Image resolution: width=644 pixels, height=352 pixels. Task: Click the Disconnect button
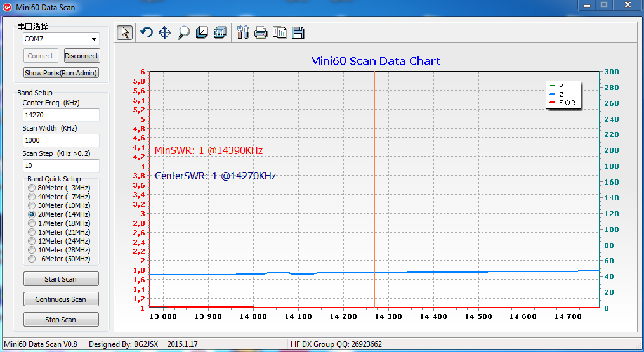coord(82,56)
